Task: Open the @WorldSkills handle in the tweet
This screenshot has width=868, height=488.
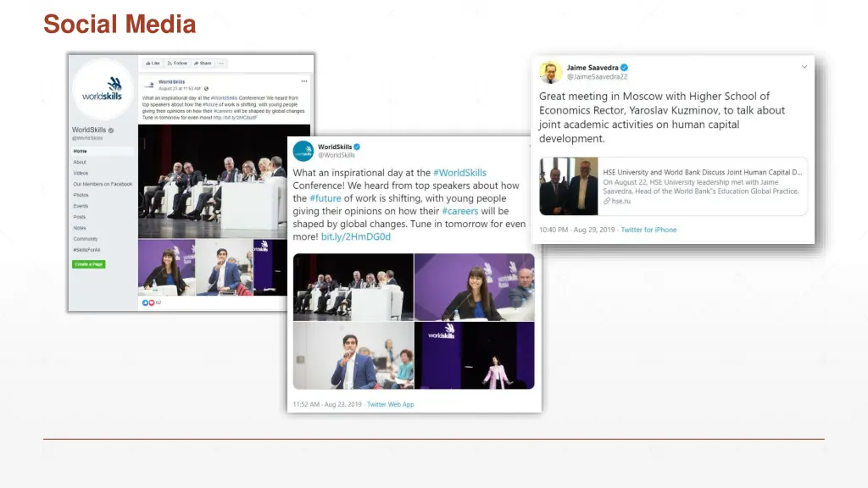Action: pos(337,156)
